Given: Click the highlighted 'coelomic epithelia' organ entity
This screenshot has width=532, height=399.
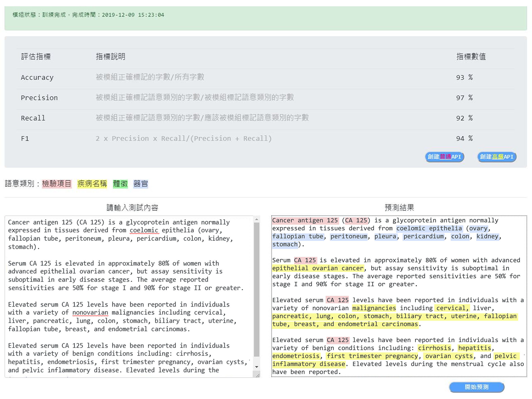Looking at the screenshot, I should tap(429, 228).
